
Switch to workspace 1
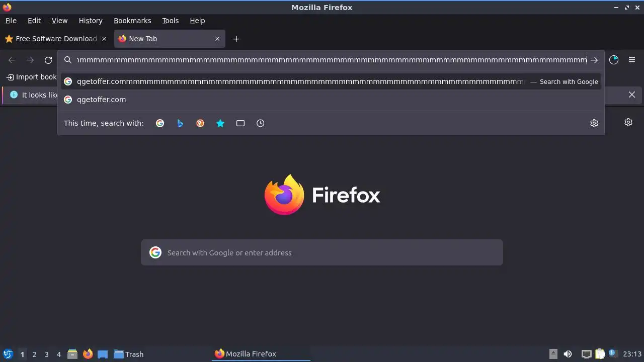click(22, 354)
